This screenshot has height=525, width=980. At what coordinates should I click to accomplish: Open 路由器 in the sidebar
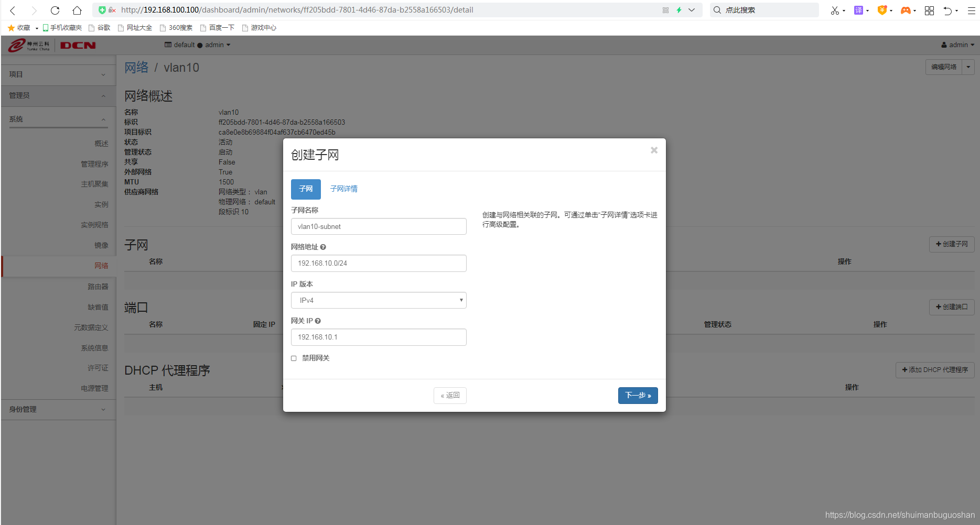pos(98,287)
